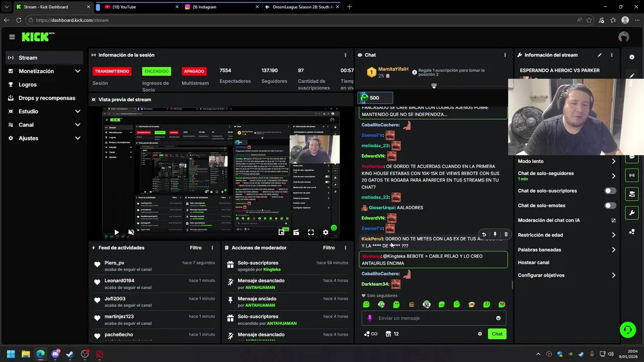Collapse the chat leaderboard with down arrow

[x=434, y=86]
